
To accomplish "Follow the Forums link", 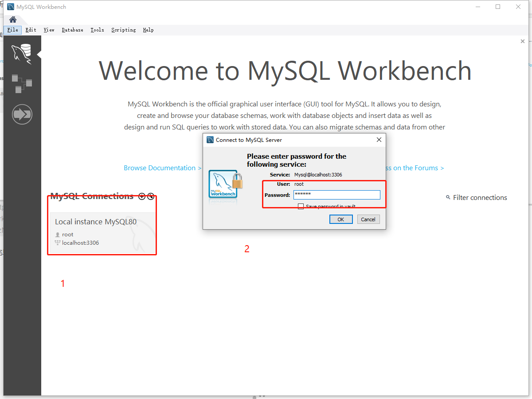I will pos(415,168).
